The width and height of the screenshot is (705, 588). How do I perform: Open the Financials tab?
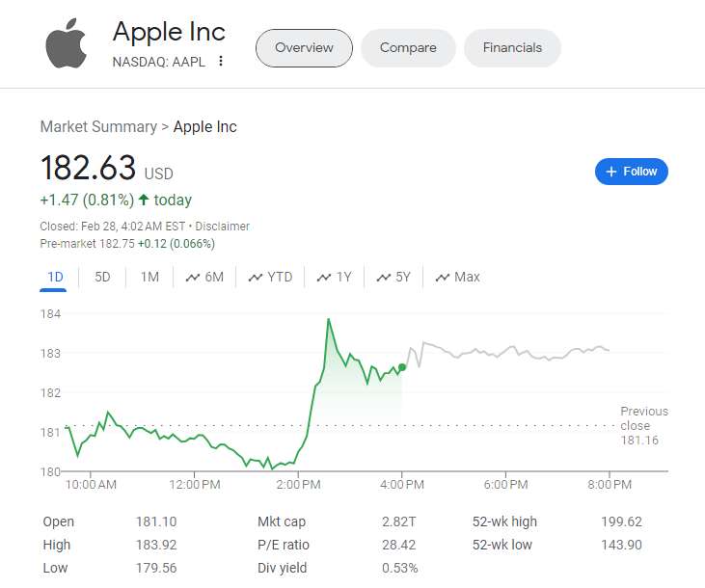click(x=512, y=47)
